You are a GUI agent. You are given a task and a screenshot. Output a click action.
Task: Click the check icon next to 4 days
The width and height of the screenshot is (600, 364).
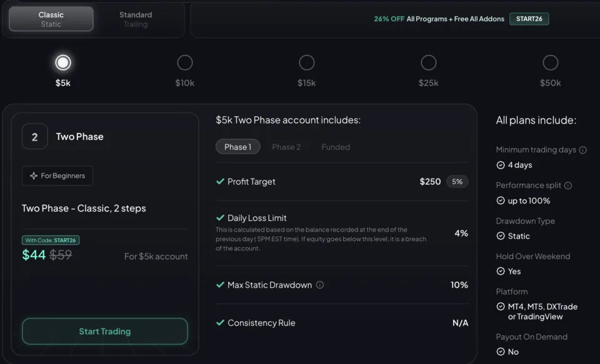point(500,165)
